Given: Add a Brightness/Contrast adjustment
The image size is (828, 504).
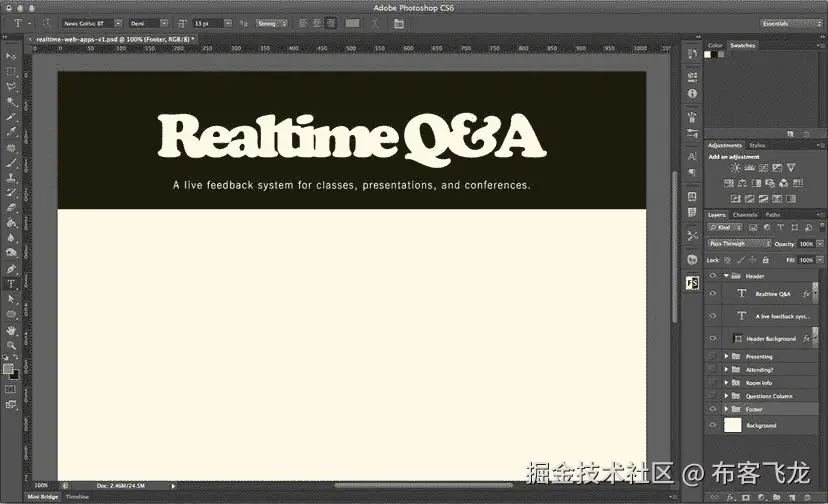Looking at the screenshot, I should pos(735,168).
